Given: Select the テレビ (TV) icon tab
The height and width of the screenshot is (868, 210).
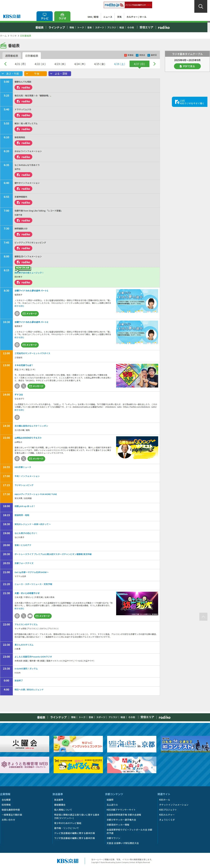Looking at the screenshot, I should click(45, 16).
